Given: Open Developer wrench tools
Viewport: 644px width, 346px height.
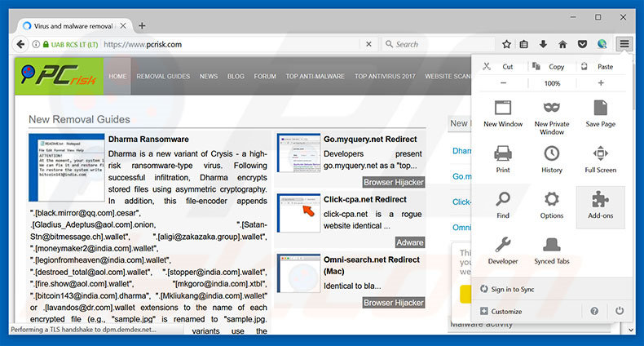Looking at the screenshot, I should [x=503, y=251].
